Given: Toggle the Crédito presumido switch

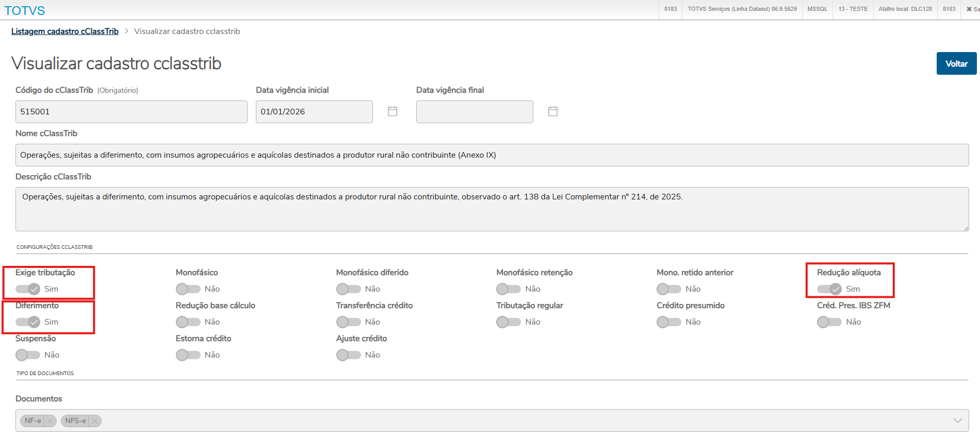Looking at the screenshot, I should click(x=669, y=322).
